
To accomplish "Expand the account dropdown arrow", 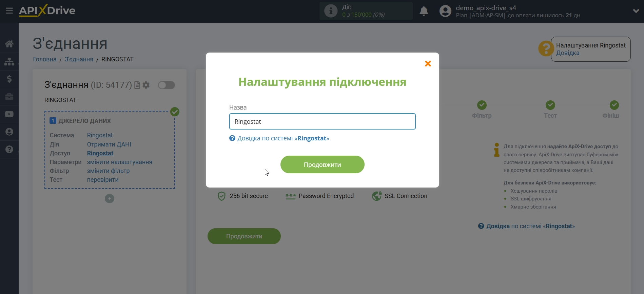I will [636, 11].
